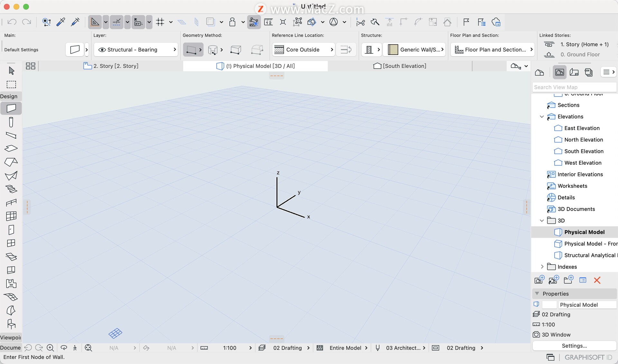Click the Pick Up Parameters eyedropper

pyautogui.click(x=61, y=22)
